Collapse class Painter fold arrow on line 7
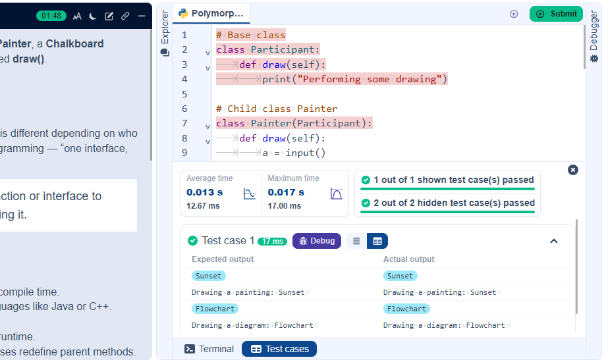Image resolution: width=606 pixels, height=364 pixels. (x=207, y=126)
